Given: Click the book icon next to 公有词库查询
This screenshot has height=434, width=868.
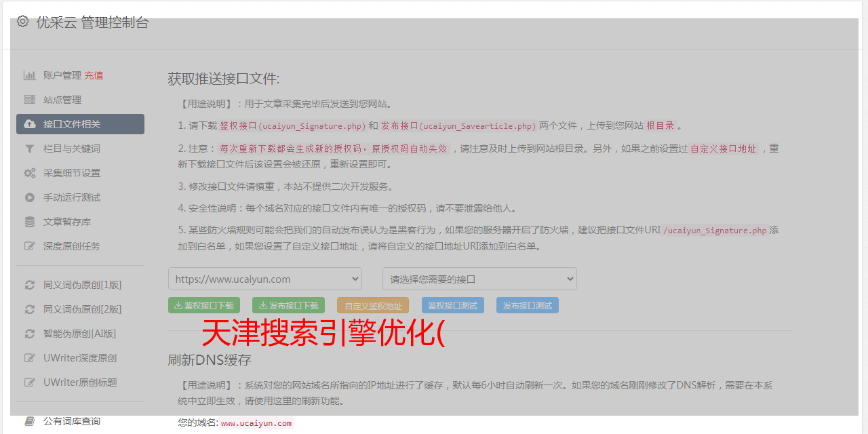Looking at the screenshot, I should (30, 421).
